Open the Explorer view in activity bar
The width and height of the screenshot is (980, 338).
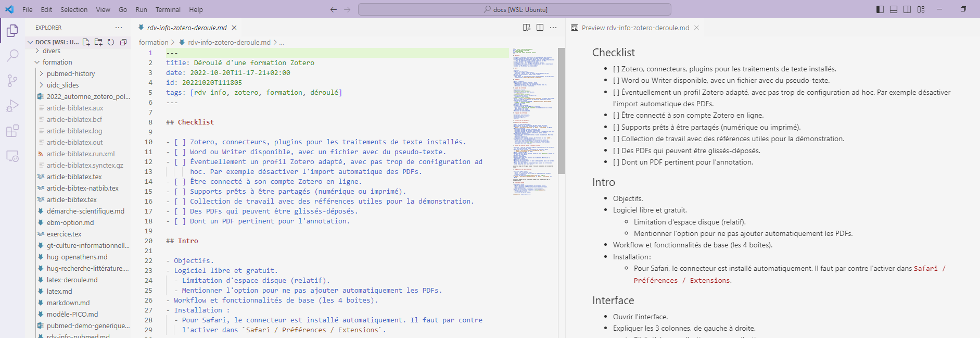tap(12, 31)
